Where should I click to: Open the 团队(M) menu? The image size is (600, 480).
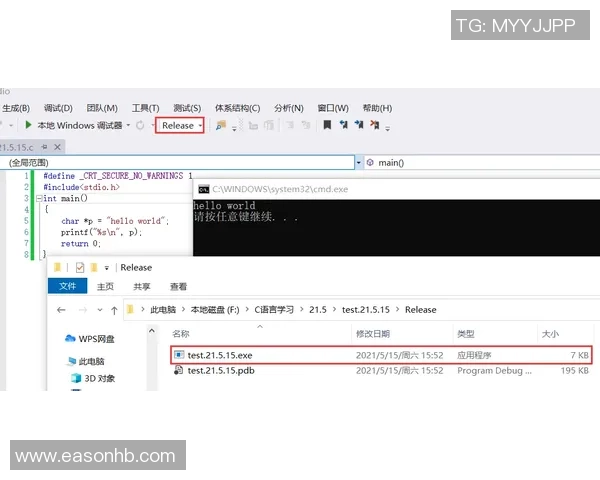(102, 108)
